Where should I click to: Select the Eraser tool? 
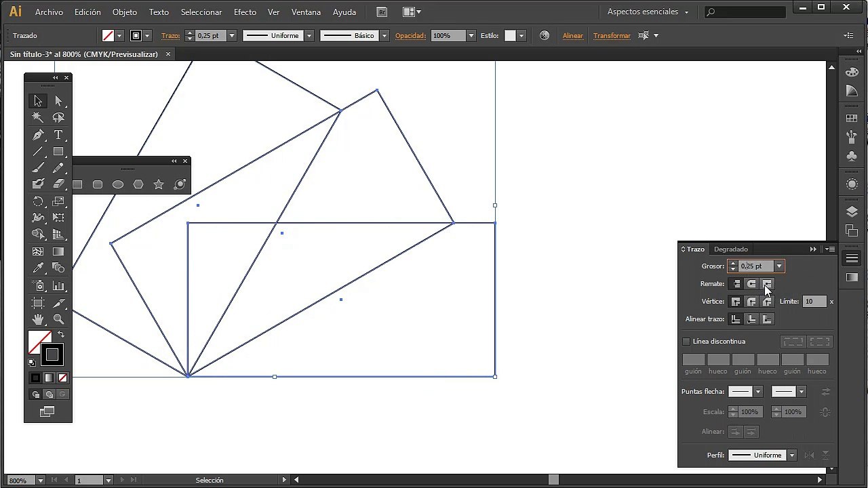(58, 184)
